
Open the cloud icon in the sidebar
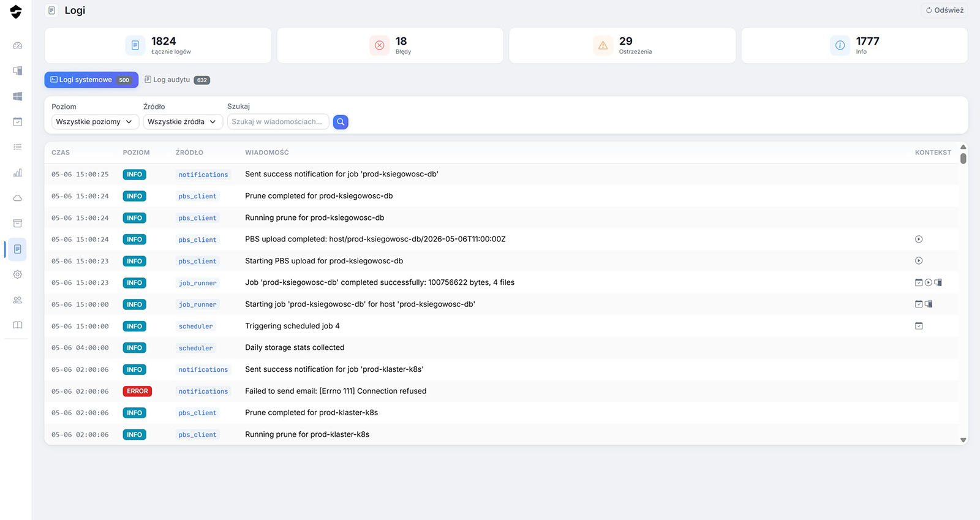pos(18,198)
